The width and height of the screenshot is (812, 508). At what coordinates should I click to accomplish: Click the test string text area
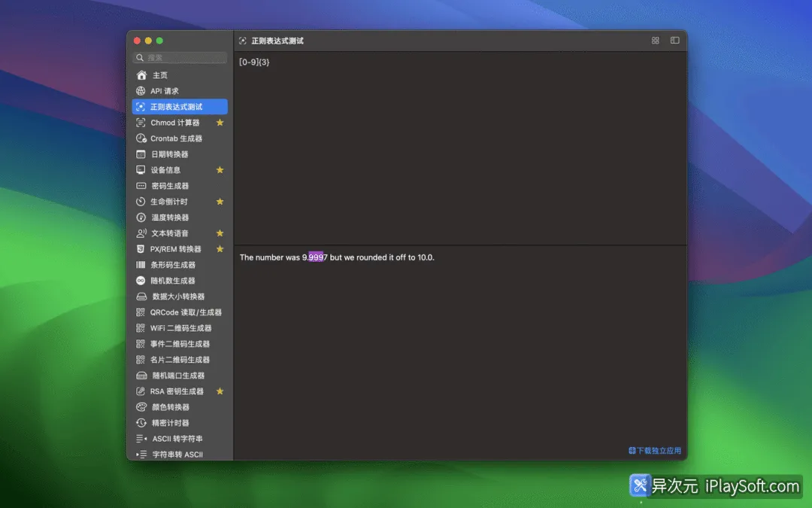coord(460,352)
